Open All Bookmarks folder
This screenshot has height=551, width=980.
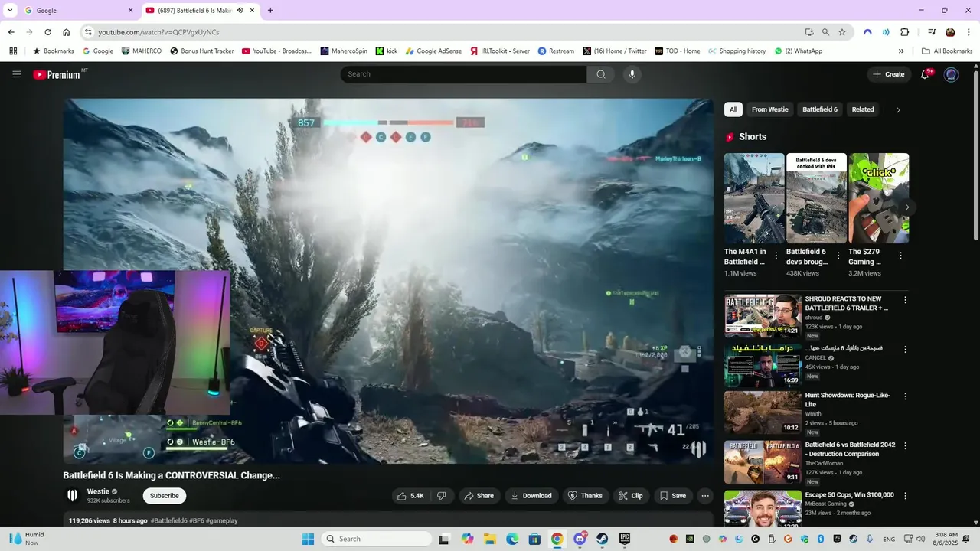(947, 51)
